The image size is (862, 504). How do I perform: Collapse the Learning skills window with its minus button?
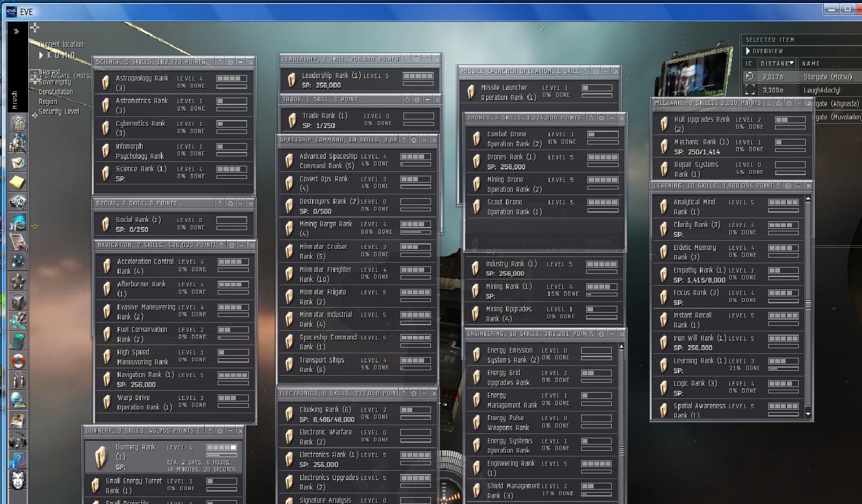click(799, 185)
